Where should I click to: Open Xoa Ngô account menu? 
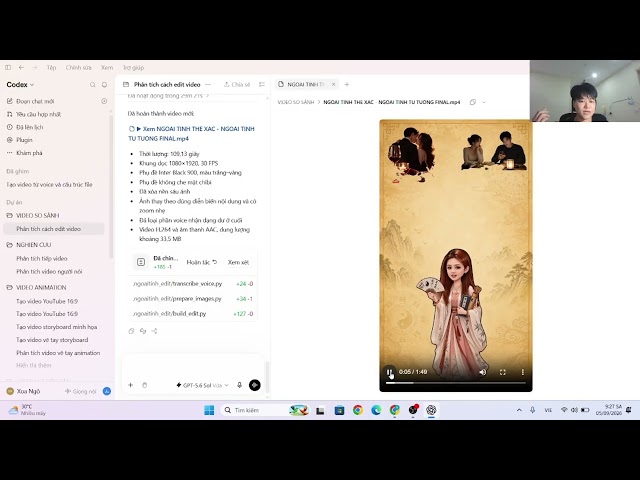[x=23, y=391]
